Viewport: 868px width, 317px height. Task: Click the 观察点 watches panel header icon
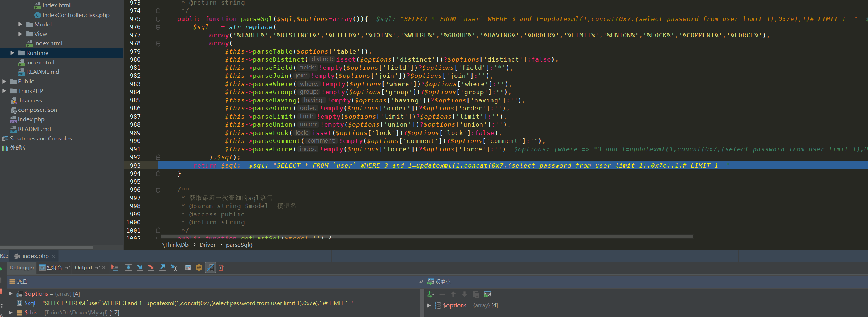pos(431,282)
